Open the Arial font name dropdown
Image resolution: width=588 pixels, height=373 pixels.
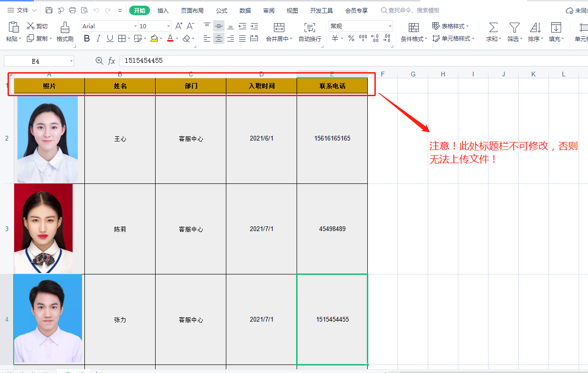(135, 26)
